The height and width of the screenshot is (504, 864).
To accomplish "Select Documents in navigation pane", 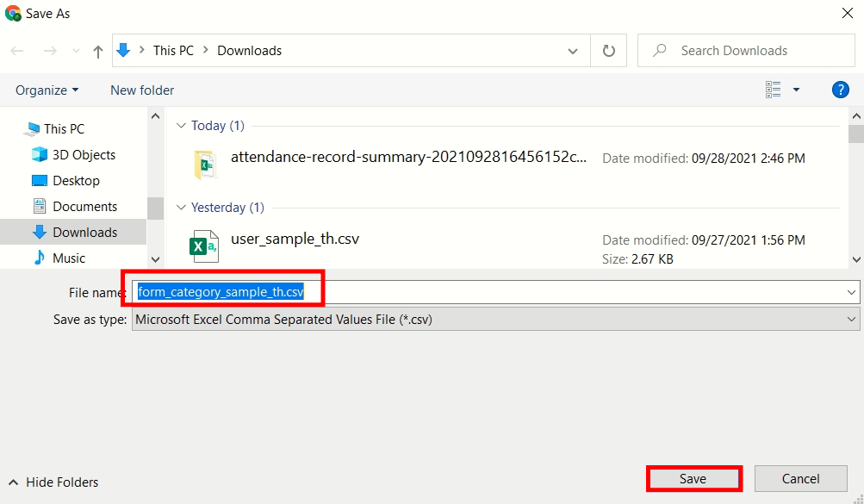I will pos(84,207).
